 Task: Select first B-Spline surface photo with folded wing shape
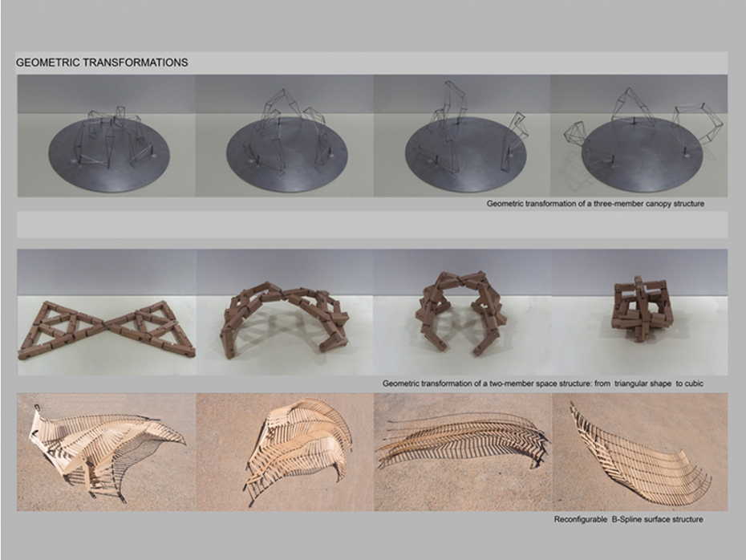click(x=107, y=452)
